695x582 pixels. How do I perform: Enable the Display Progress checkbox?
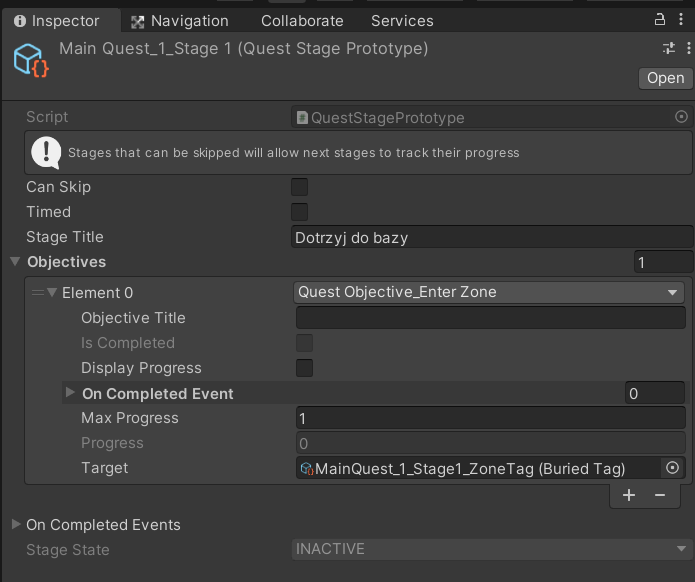(305, 368)
